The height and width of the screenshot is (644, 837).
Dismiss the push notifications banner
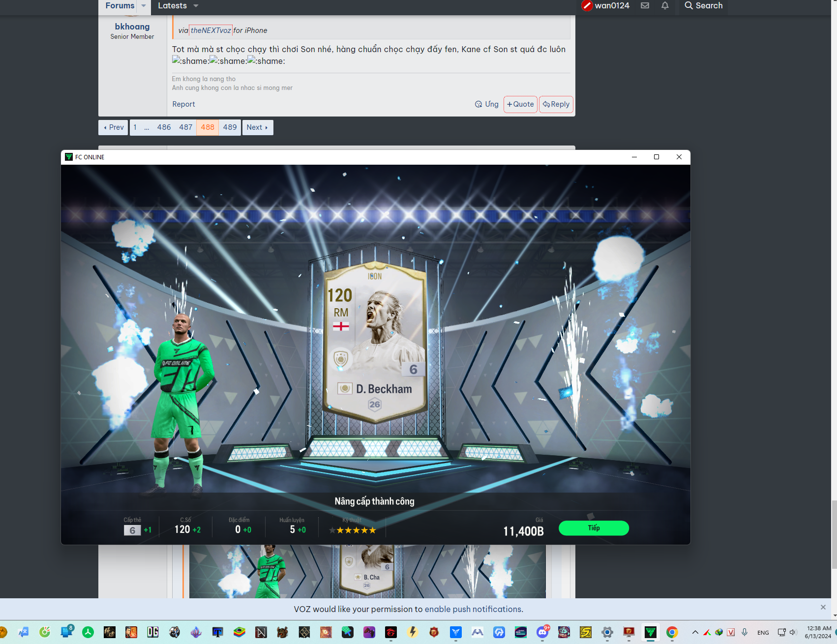coord(823,608)
